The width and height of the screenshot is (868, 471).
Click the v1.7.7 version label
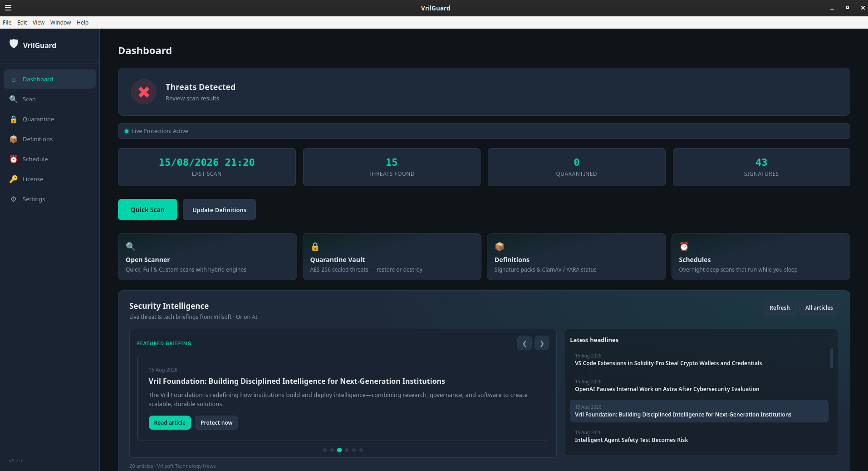(x=16, y=461)
